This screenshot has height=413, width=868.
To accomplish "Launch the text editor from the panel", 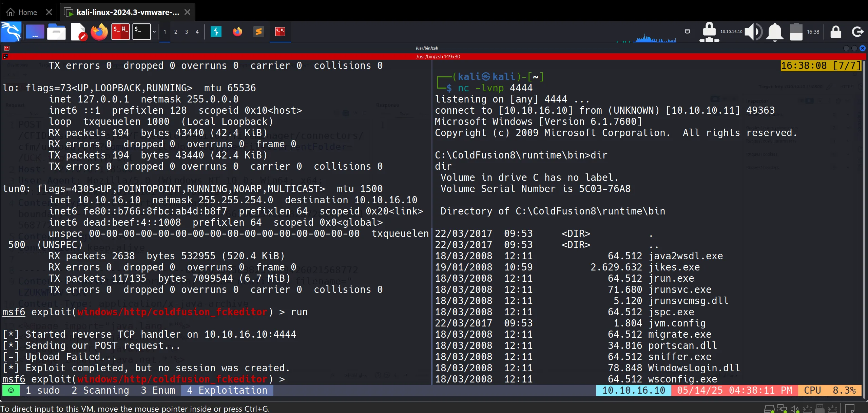I will coord(78,32).
